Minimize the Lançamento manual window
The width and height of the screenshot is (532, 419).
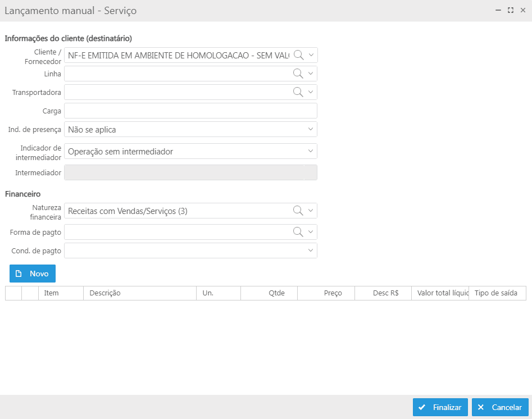[498, 10]
